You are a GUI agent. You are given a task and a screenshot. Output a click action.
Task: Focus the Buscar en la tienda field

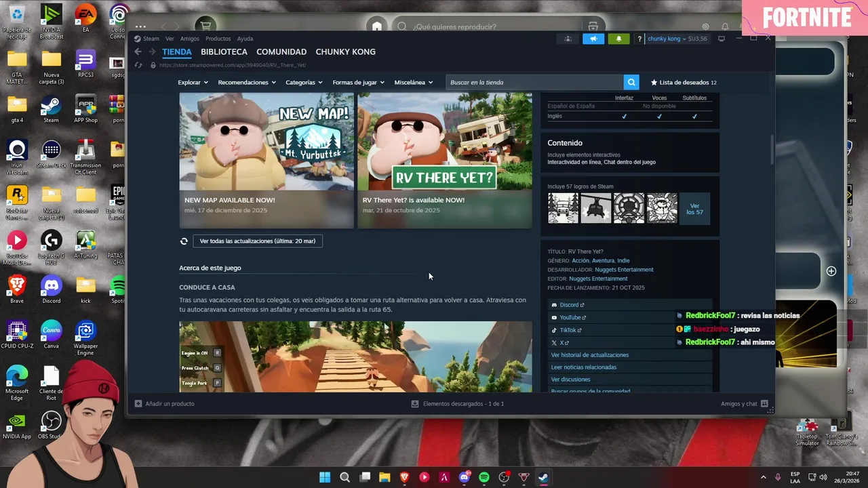click(534, 82)
